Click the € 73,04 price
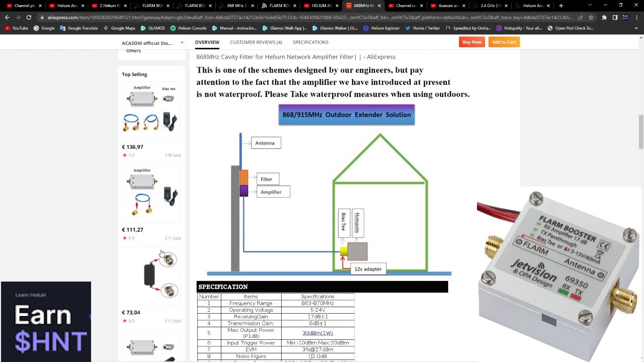644x362 pixels. click(x=131, y=312)
